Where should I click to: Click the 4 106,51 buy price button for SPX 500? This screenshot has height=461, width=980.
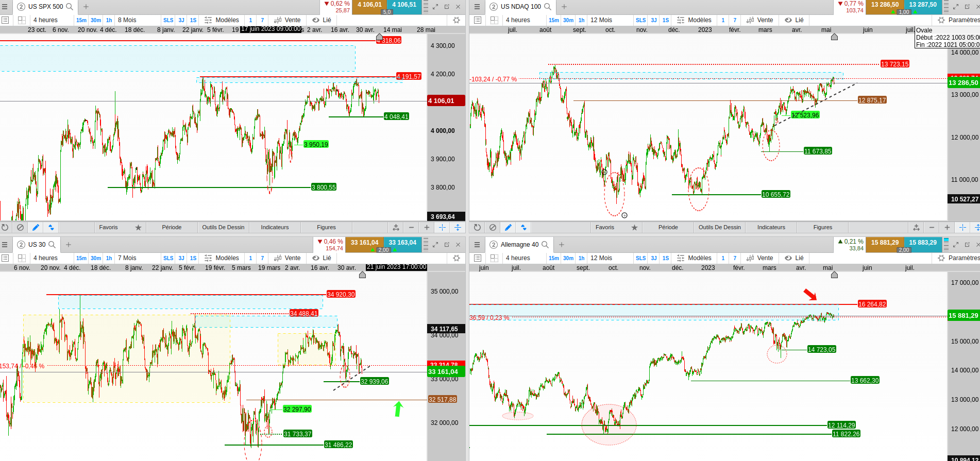coord(404,7)
